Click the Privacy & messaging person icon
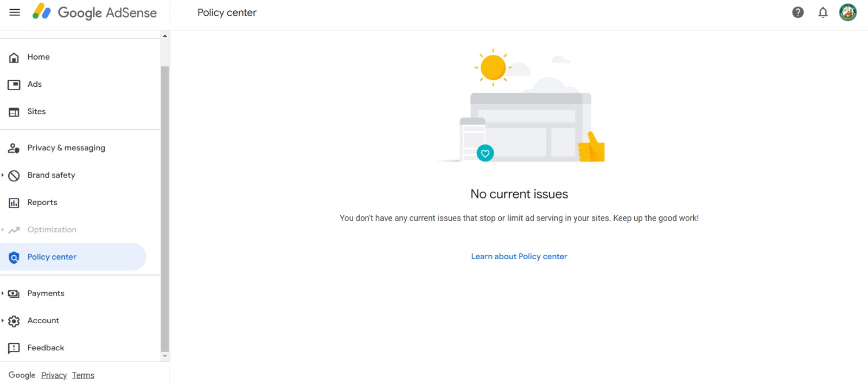 pos(14,148)
